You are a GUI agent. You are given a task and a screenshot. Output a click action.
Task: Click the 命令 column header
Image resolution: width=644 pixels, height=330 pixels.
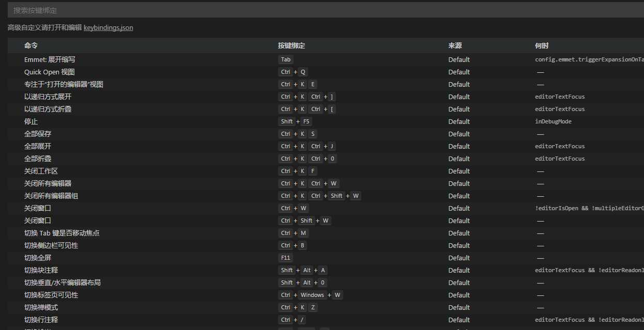(x=31, y=45)
